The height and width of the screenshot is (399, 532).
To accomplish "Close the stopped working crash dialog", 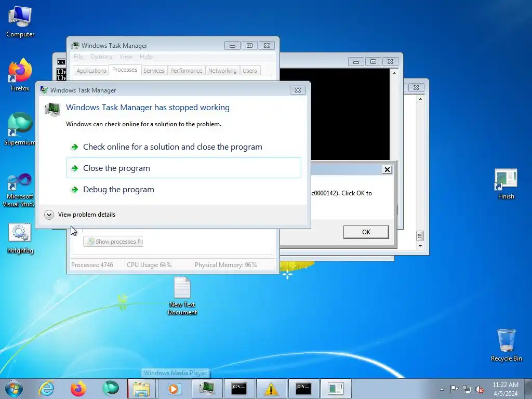I will pos(298,90).
